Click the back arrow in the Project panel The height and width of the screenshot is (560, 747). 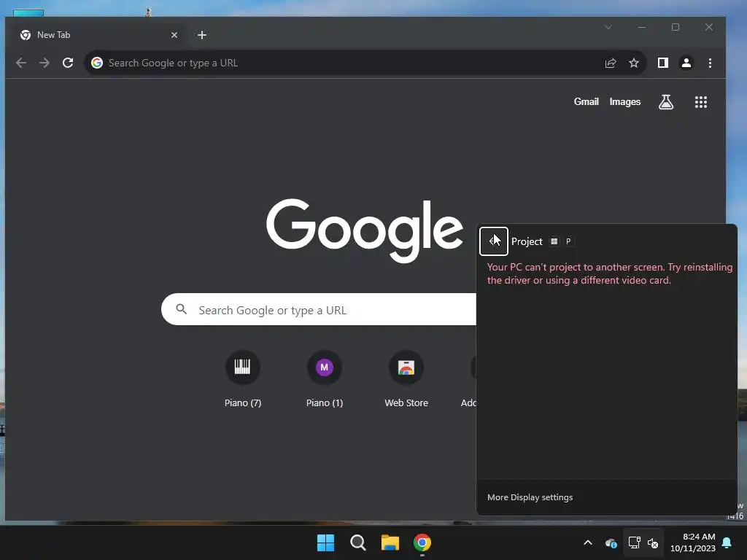(x=494, y=241)
